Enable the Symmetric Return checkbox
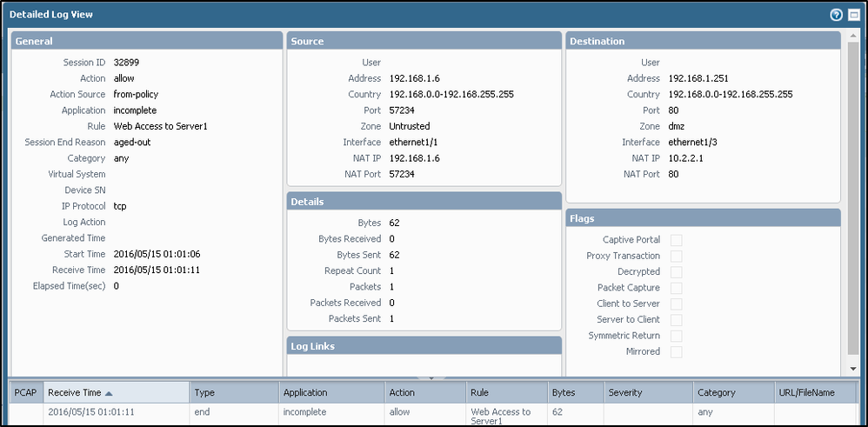Viewport: 868px width, 427px height. tap(676, 336)
